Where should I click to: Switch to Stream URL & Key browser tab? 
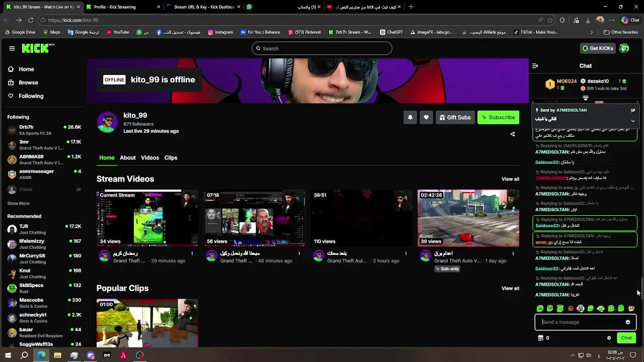tap(204, 7)
